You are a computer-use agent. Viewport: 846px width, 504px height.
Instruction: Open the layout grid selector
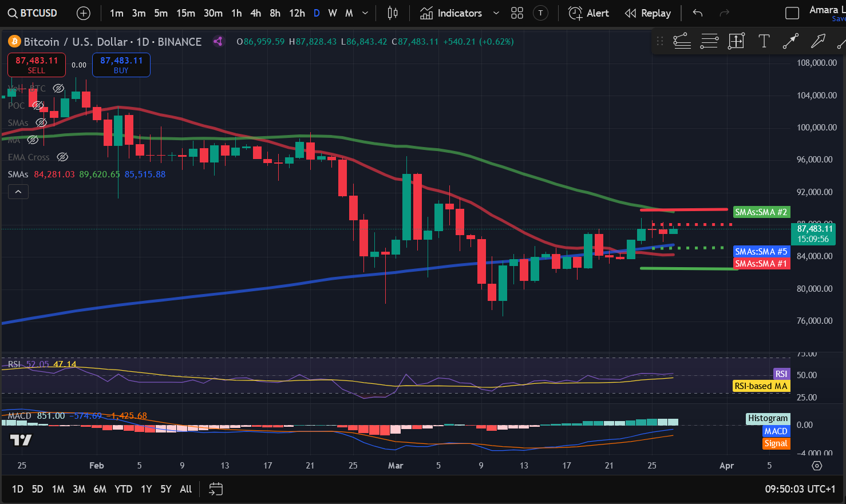pos(517,13)
